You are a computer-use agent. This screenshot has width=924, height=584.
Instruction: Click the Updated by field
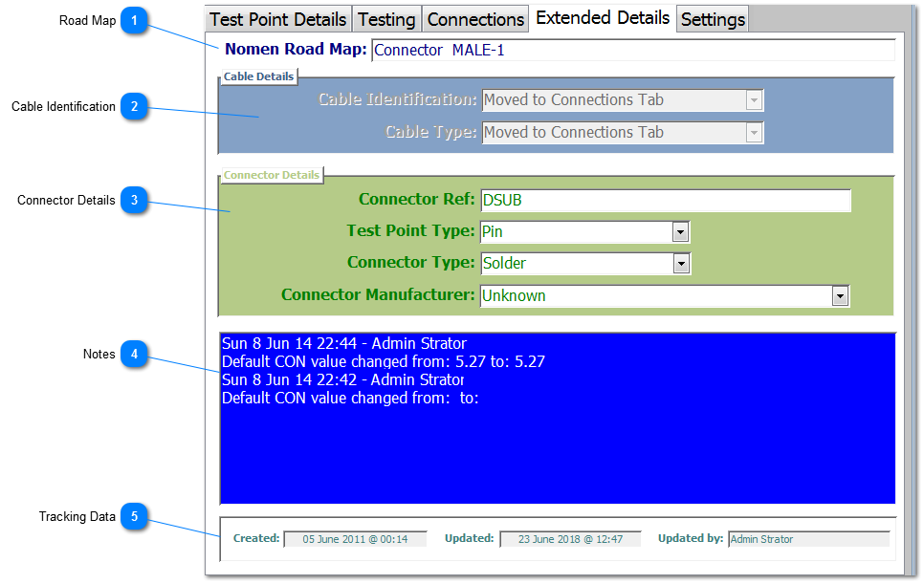coord(808,539)
